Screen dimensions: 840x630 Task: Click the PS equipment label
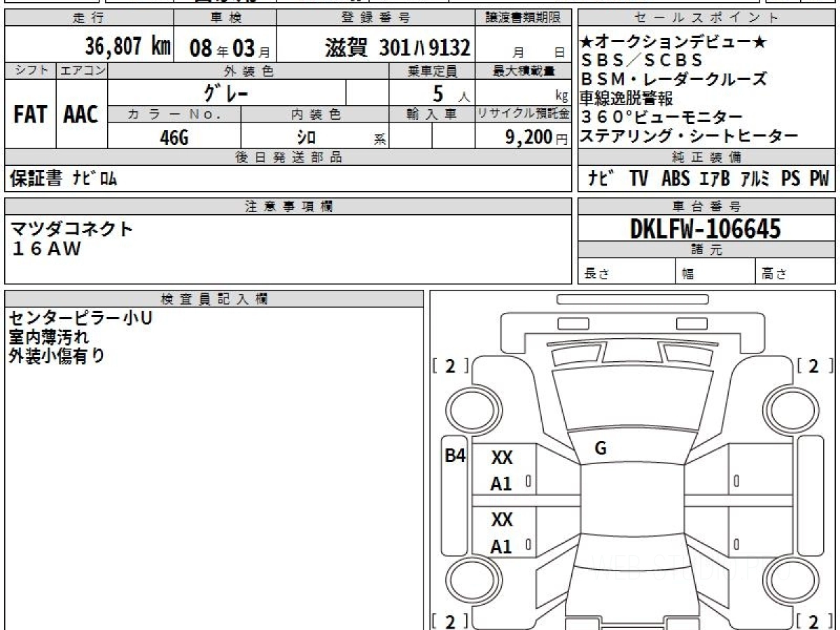pyautogui.click(x=791, y=179)
